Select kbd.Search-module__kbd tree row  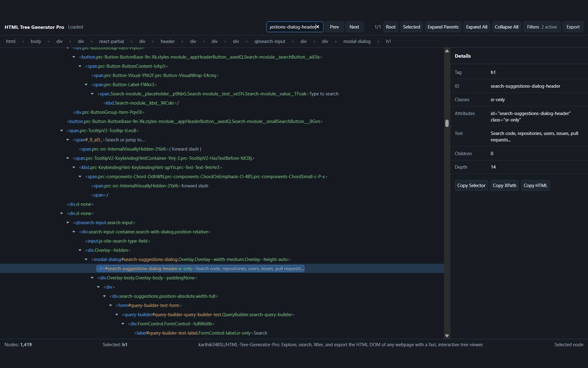coord(141,103)
